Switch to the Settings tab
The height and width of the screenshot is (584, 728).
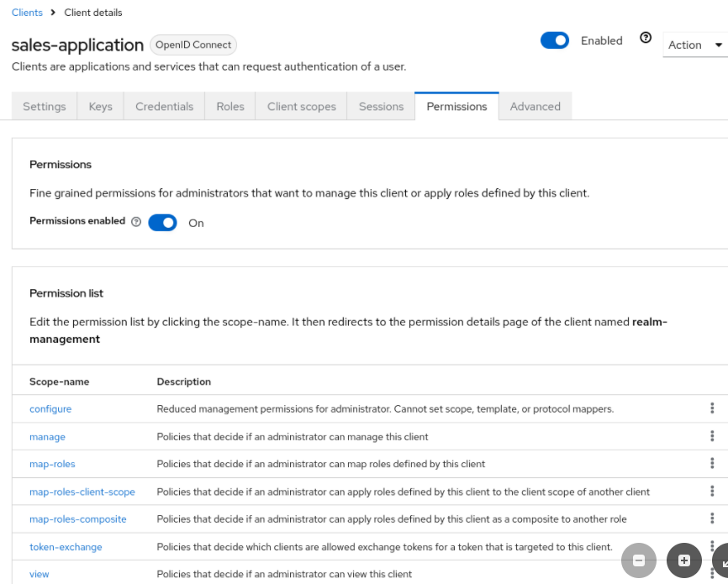coord(44,106)
